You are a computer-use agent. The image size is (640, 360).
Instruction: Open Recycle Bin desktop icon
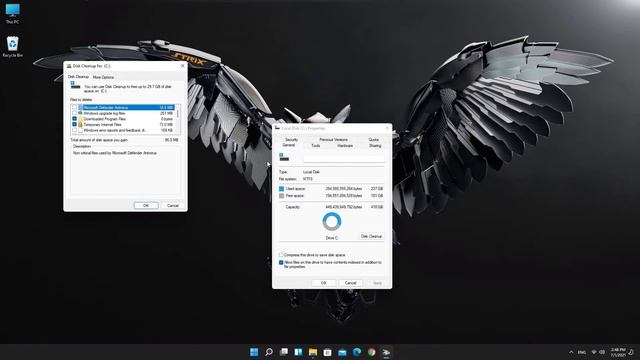(12, 47)
